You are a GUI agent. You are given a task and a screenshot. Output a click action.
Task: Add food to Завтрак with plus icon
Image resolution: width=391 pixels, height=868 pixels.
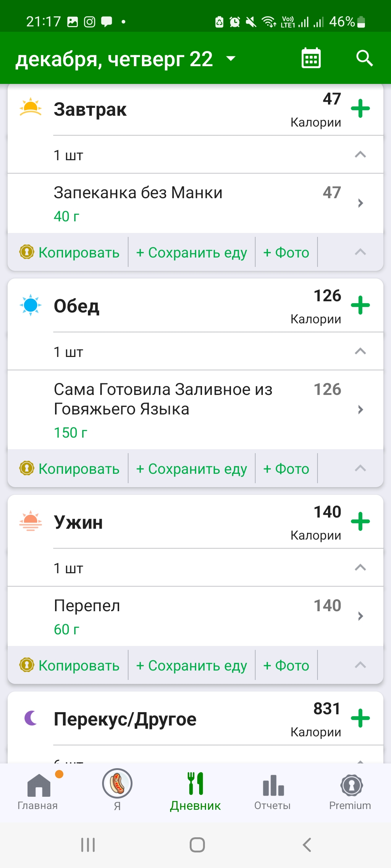tap(360, 109)
